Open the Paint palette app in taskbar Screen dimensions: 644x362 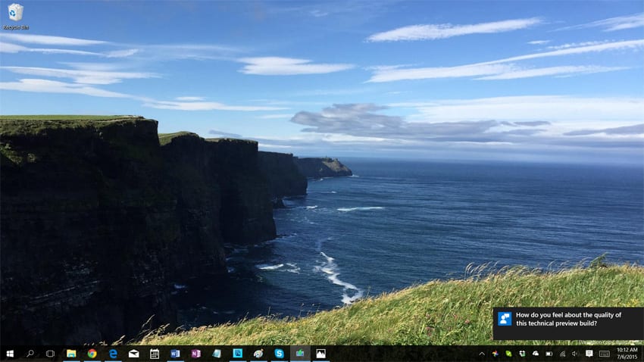258,354
